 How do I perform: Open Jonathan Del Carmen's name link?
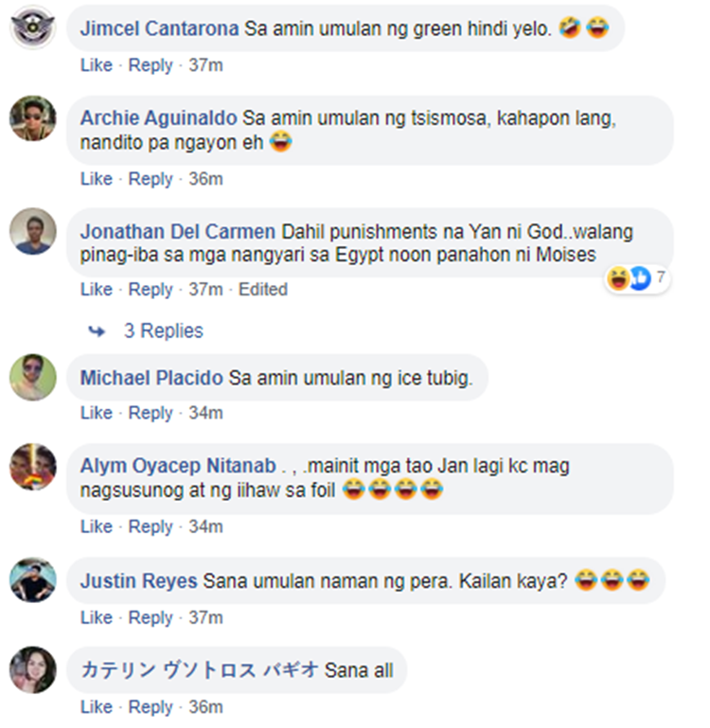[x=178, y=232]
